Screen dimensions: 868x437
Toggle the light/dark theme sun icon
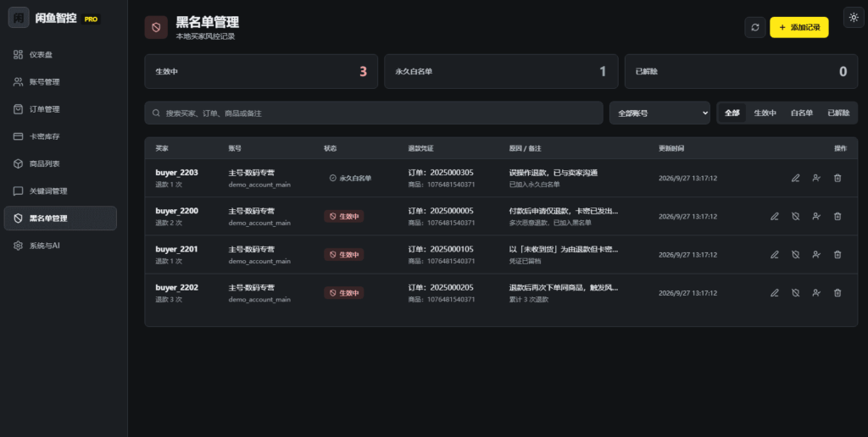pos(854,17)
